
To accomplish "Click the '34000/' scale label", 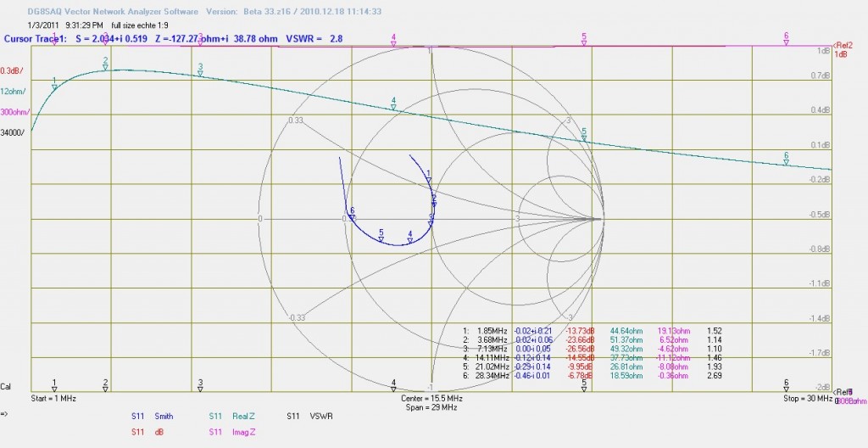I will tap(12, 132).
